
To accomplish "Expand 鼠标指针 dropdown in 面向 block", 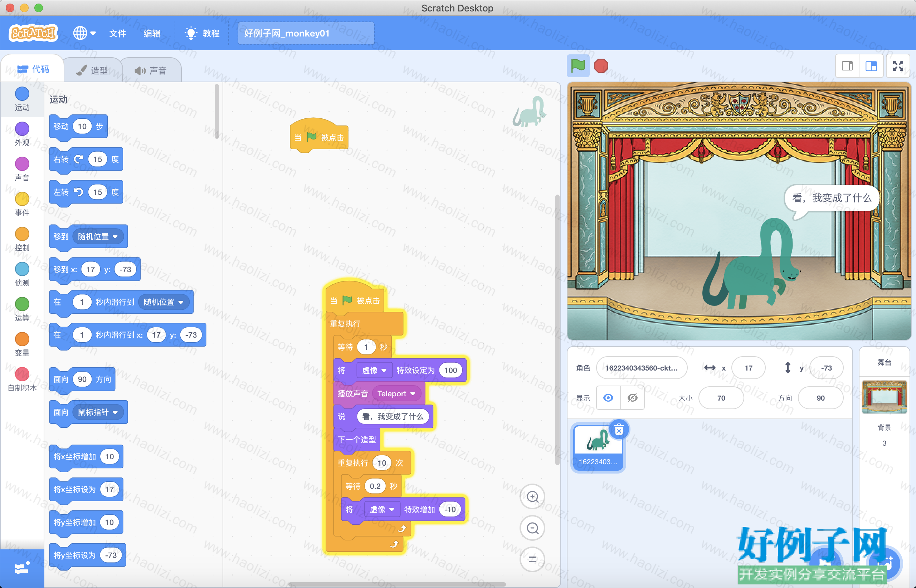I will click(97, 412).
